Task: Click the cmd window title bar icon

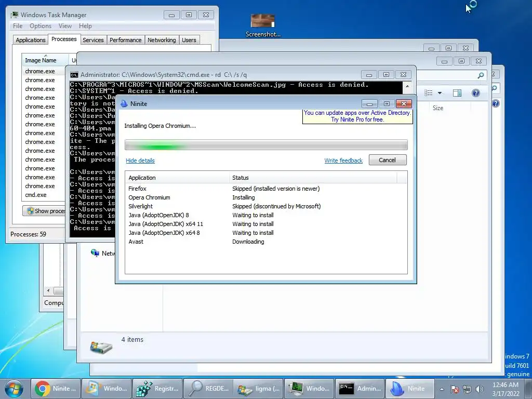Action: 74,75
